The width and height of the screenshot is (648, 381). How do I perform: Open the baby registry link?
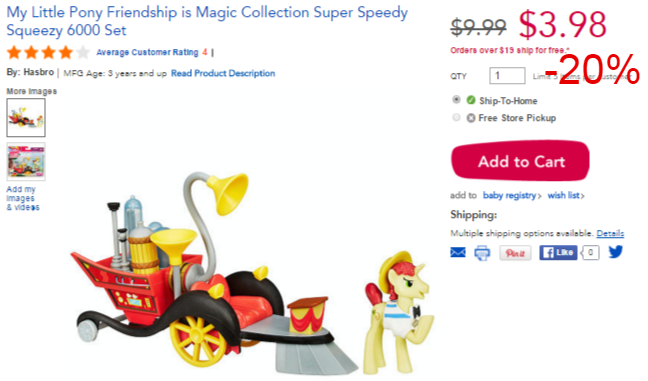click(x=512, y=195)
